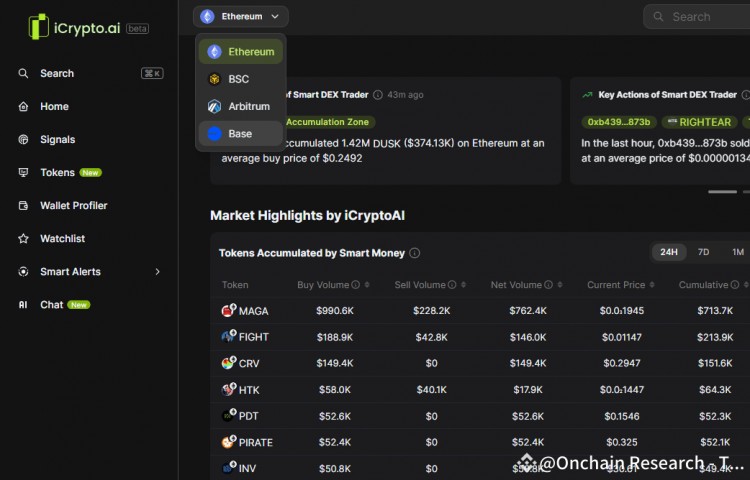Show Buy Volume info tooltip icon
The width and height of the screenshot is (750, 480).
(355, 285)
